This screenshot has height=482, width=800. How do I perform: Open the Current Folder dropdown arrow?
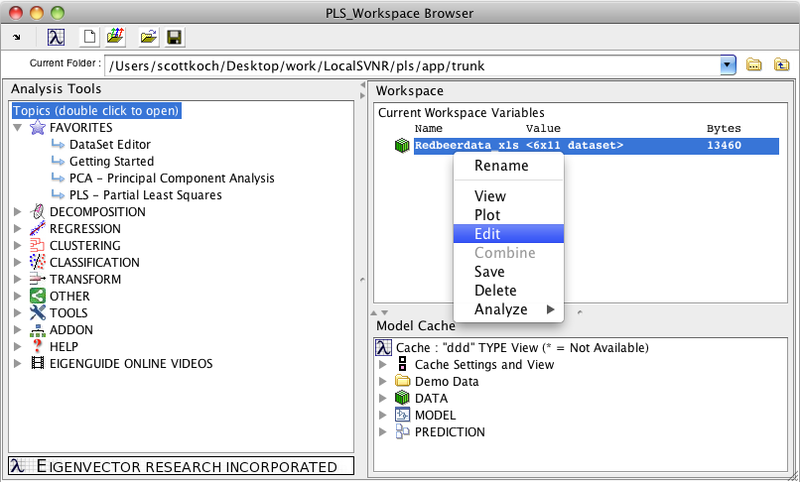click(727, 65)
